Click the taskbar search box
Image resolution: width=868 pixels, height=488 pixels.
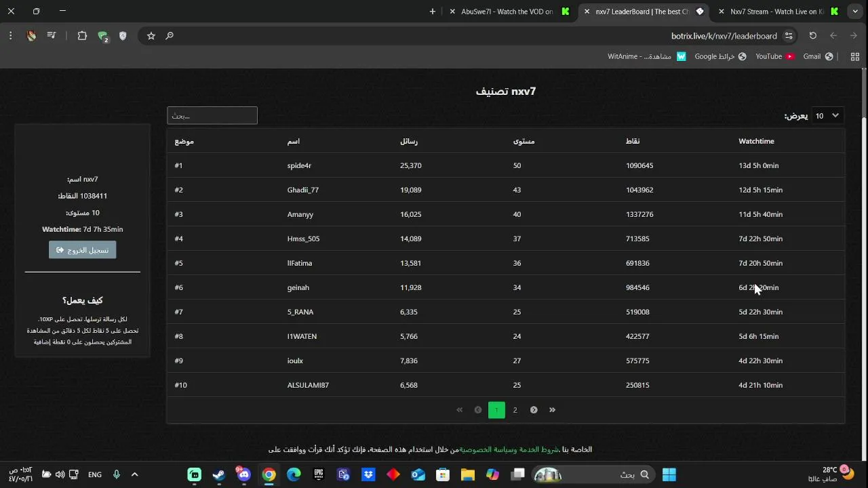pos(593,474)
